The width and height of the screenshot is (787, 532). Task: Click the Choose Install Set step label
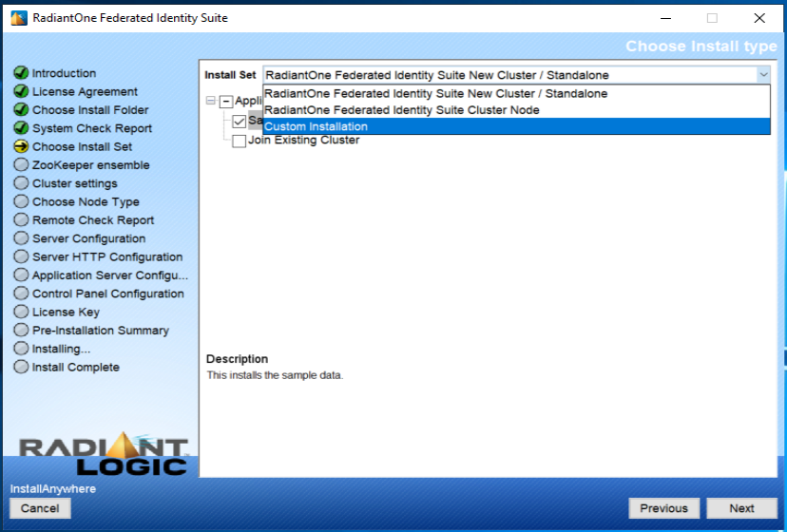click(x=83, y=147)
